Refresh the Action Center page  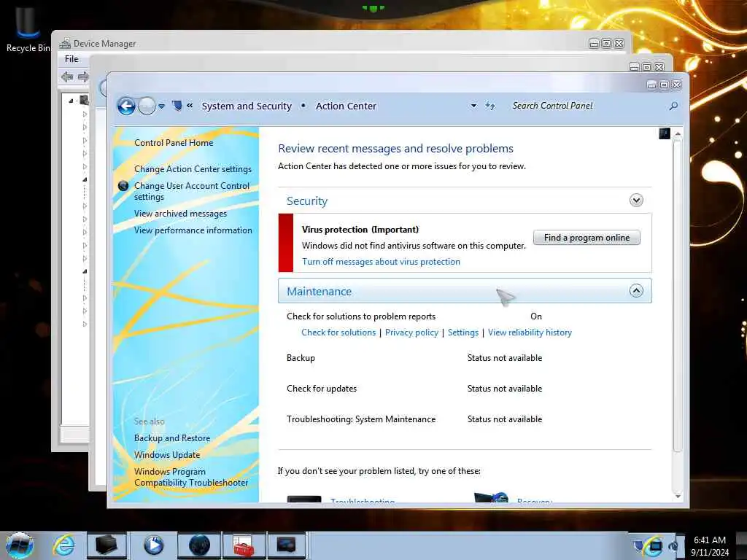(490, 106)
